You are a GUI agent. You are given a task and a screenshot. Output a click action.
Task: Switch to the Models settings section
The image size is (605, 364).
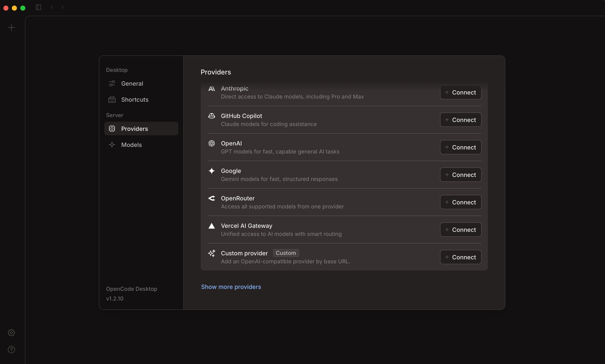coord(131,145)
